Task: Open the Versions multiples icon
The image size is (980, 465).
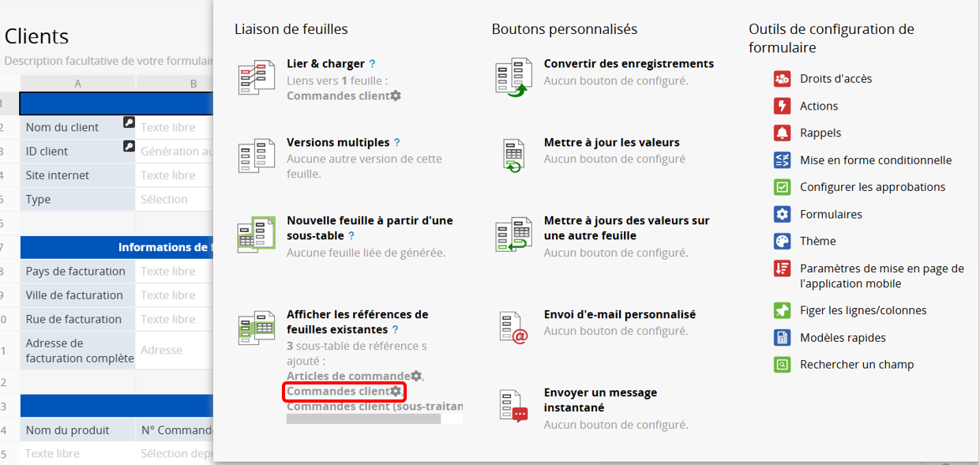Action: [256, 156]
